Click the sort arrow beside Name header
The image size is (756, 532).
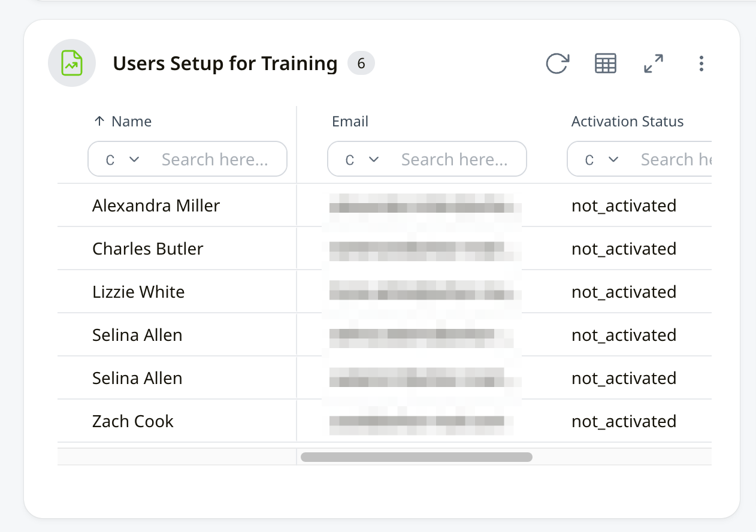tap(99, 122)
